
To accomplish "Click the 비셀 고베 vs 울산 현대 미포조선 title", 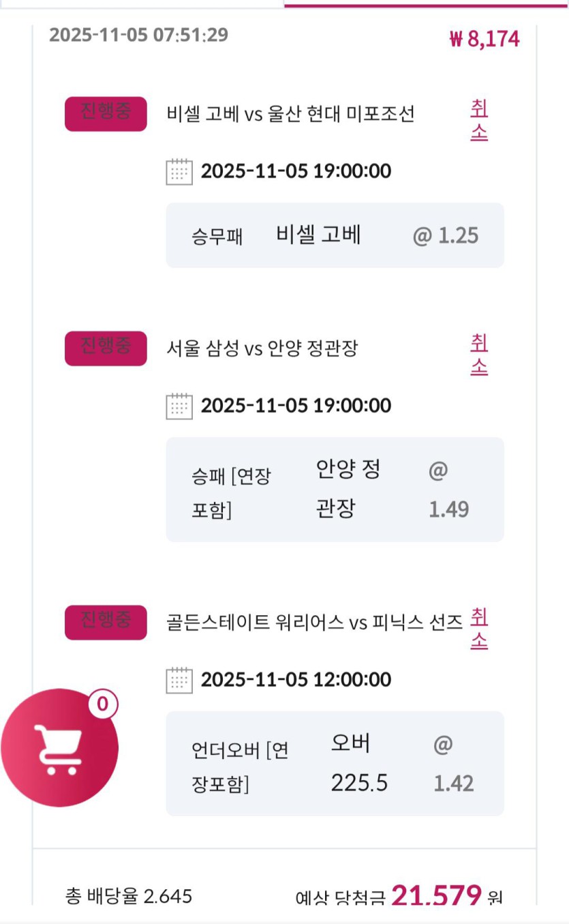I will pyautogui.click(x=290, y=114).
